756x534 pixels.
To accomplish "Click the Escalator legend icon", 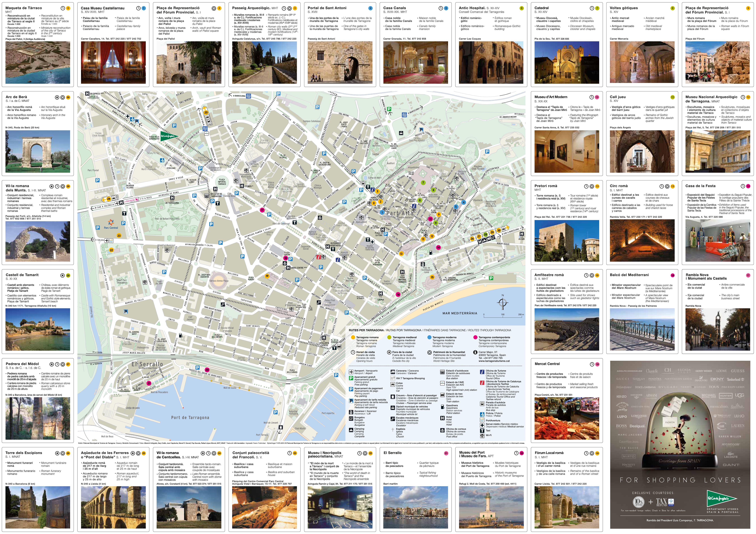I will pyautogui.click(x=393, y=419).
